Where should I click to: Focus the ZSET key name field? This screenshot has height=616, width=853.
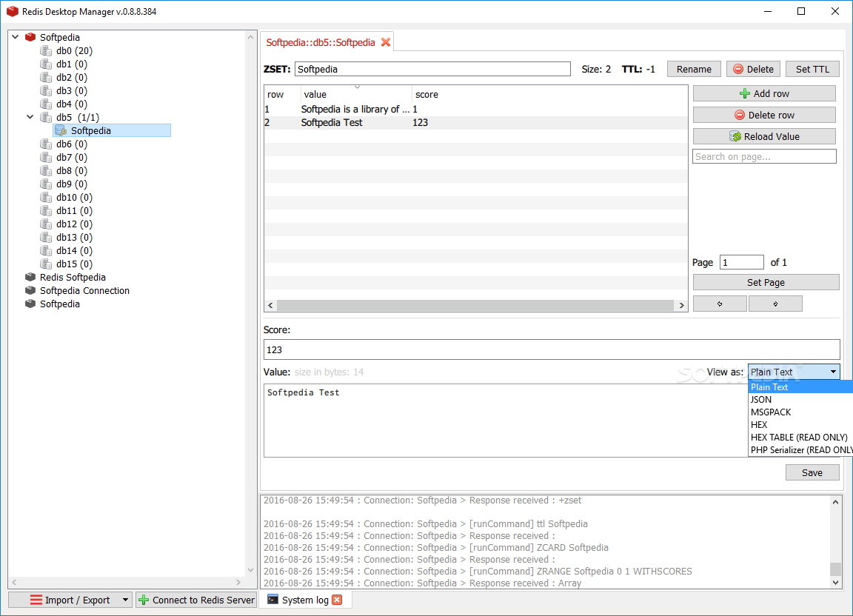pos(432,69)
